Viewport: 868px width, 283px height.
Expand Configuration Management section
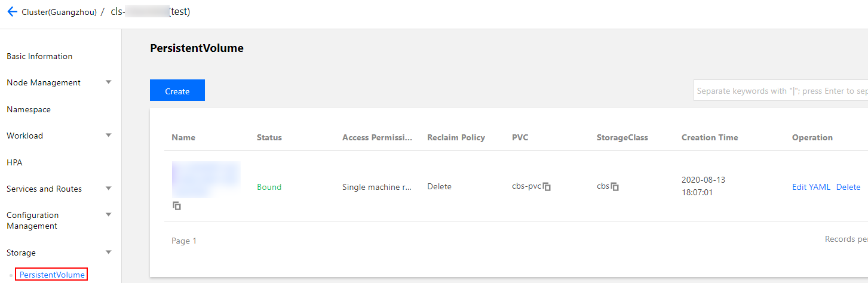pos(108,215)
